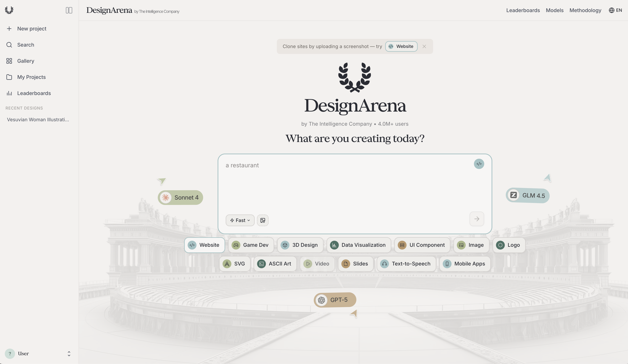
Task: Click the code category icon inside prompt box
Action: point(479,164)
